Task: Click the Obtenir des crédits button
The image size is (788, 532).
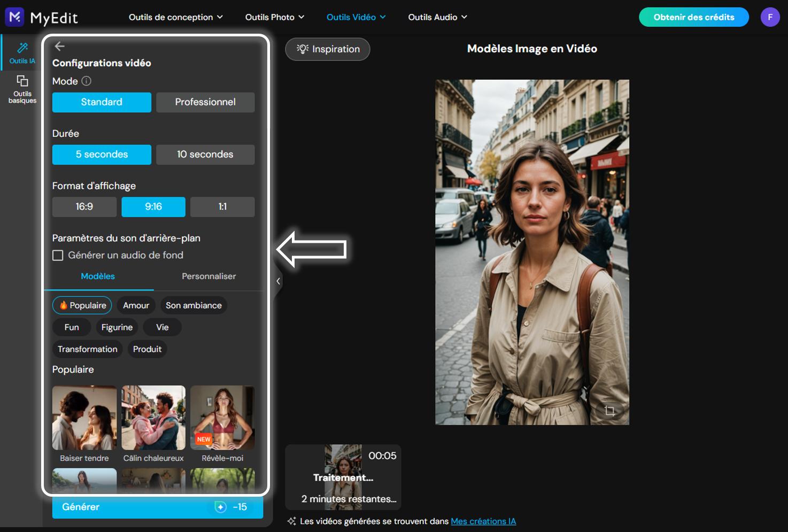Action: pos(693,17)
